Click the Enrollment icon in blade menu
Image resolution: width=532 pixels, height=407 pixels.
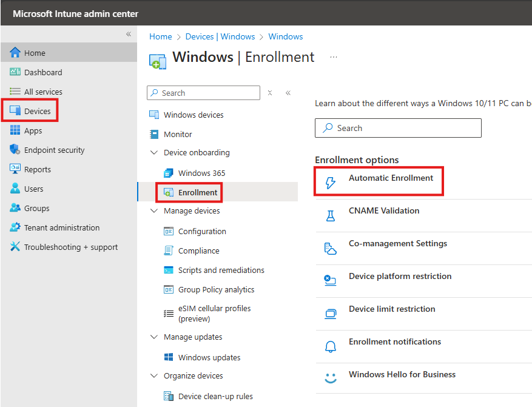[x=168, y=192]
